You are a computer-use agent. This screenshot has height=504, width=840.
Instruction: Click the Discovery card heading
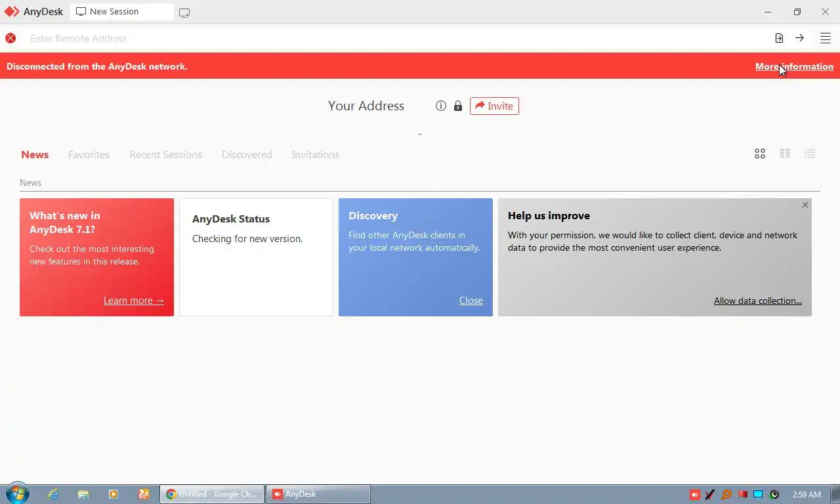pyautogui.click(x=373, y=216)
